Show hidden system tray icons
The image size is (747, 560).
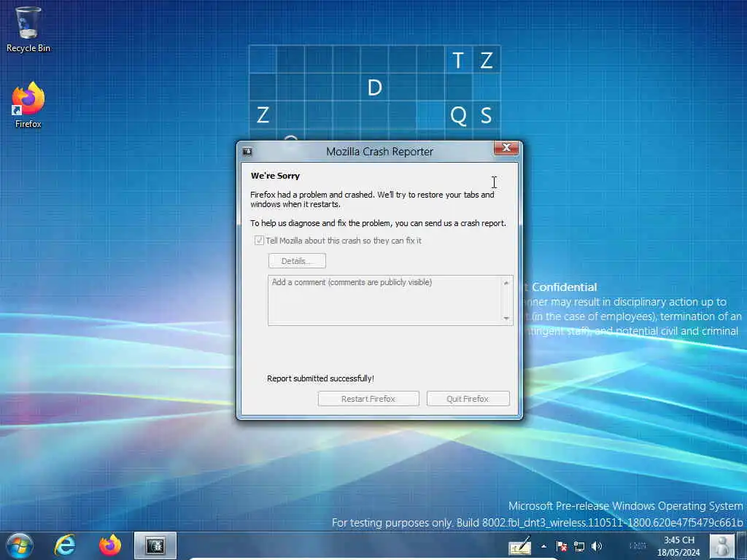[543, 546]
